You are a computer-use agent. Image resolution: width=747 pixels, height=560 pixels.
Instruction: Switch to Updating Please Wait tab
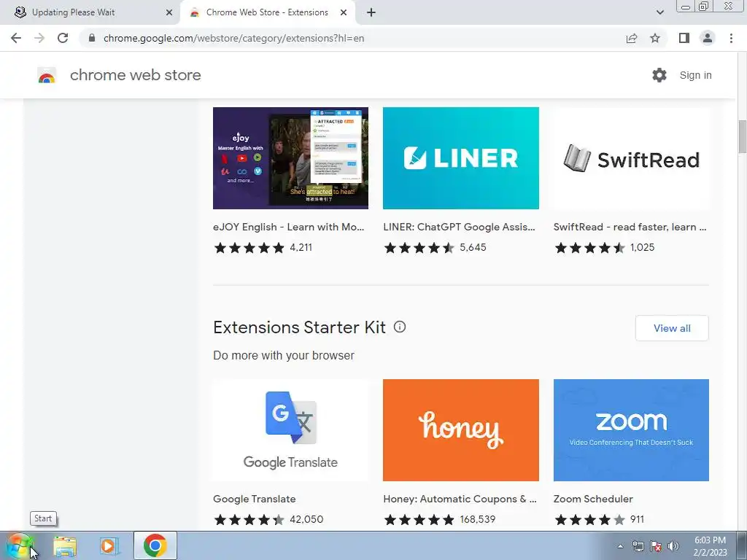[x=90, y=12]
